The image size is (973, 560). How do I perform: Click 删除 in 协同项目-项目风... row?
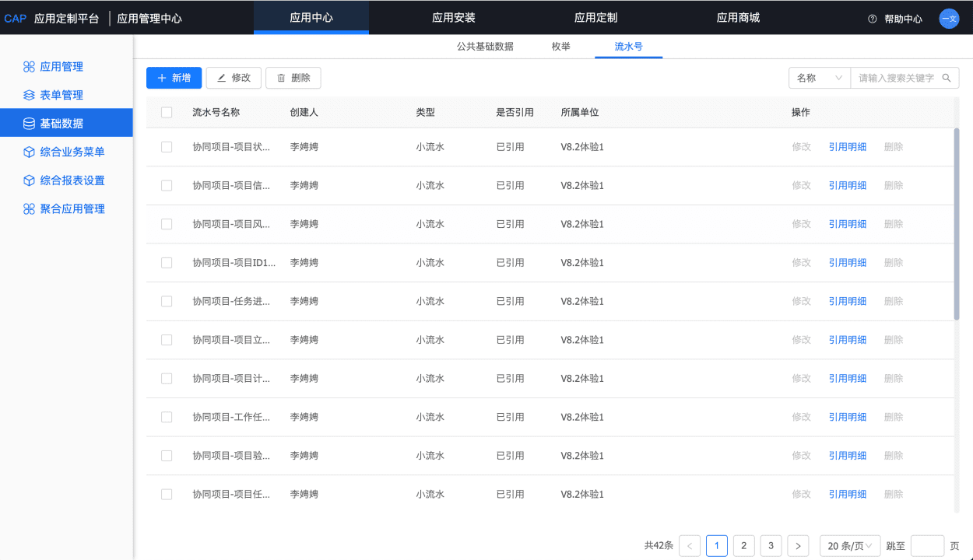pos(894,224)
